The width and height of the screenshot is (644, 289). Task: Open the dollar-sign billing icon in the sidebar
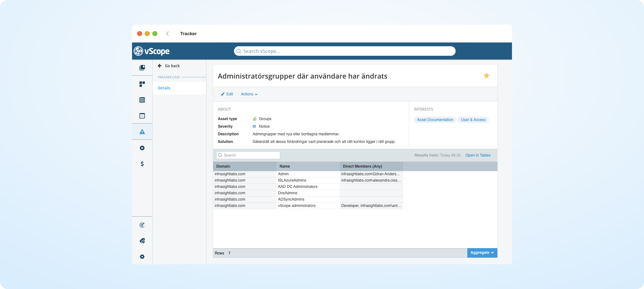(x=142, y=164)
